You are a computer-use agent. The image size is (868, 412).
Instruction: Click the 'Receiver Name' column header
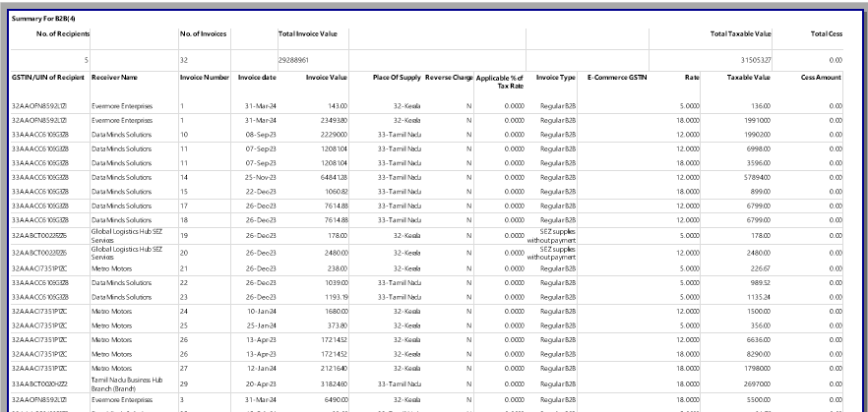click(x=114, y=77)
